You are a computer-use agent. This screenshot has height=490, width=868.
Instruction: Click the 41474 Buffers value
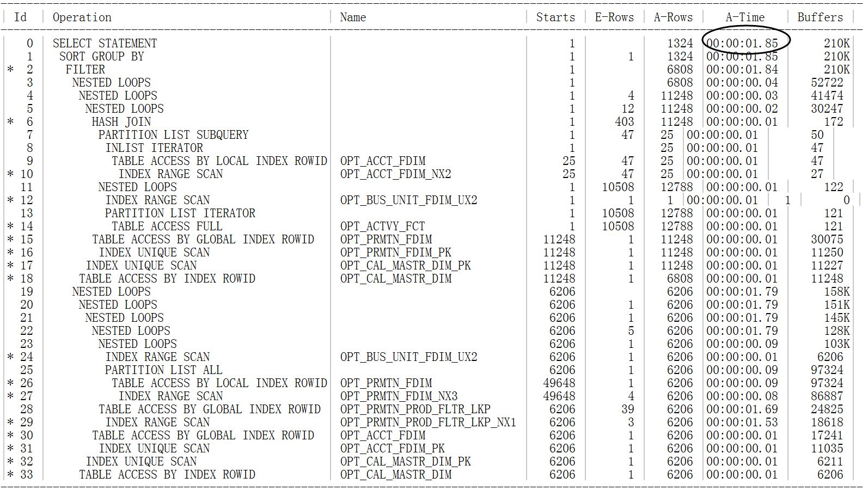pyautogui.click(x=827, y=96)
